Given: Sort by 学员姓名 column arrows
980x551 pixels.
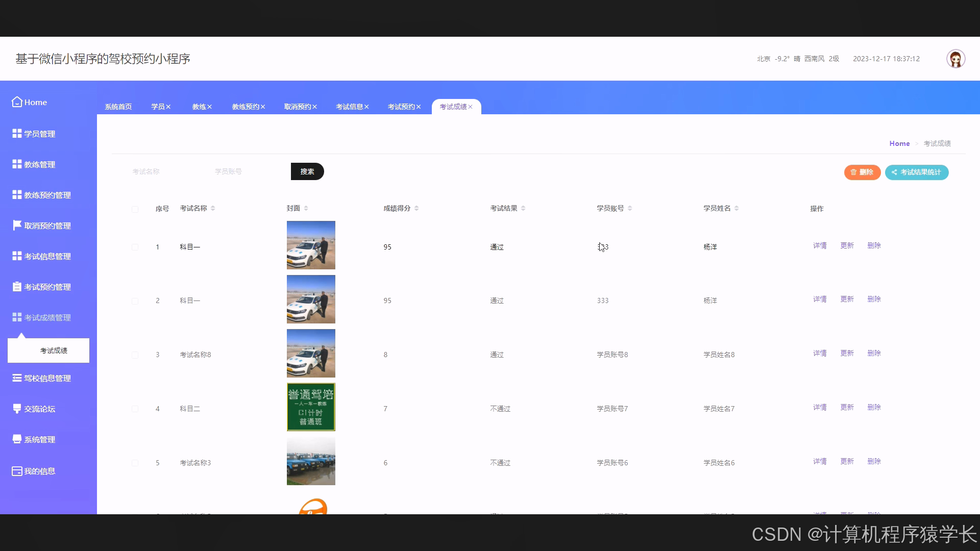Looking at the screenshot, I should click(x=737, y=208).
